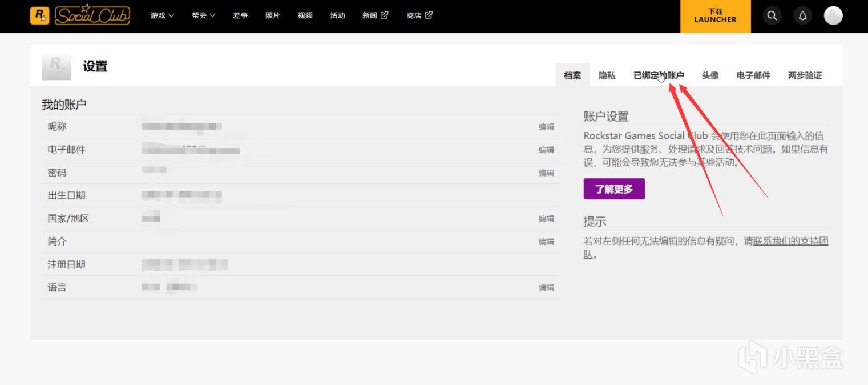Open the 新闻 external link
Image resolution: width=868 pixels, height=385 pixels.
pyautogui.click(x=376, y=15)
